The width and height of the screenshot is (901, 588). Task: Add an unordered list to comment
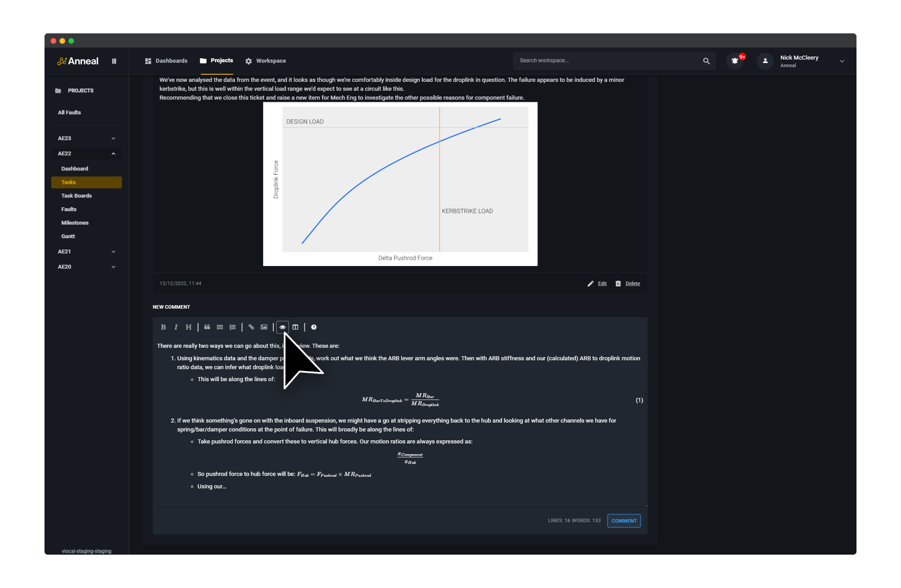click(220, 327)
